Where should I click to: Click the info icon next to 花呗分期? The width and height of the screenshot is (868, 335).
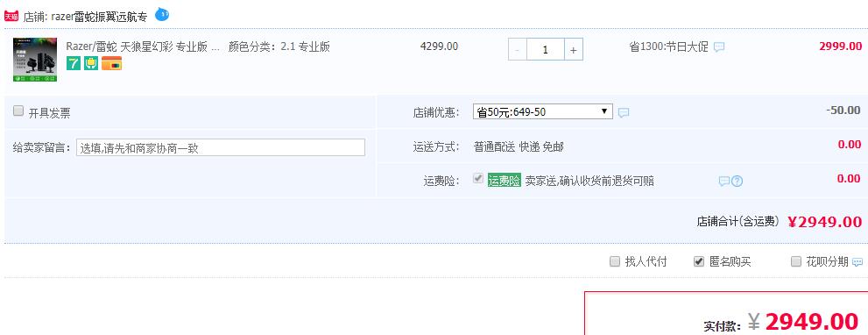[857, 262]
